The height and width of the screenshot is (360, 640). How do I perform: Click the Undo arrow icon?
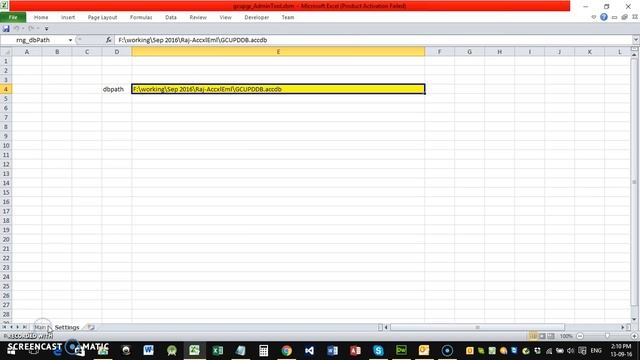pyautogui.click(x=17, y=29)
